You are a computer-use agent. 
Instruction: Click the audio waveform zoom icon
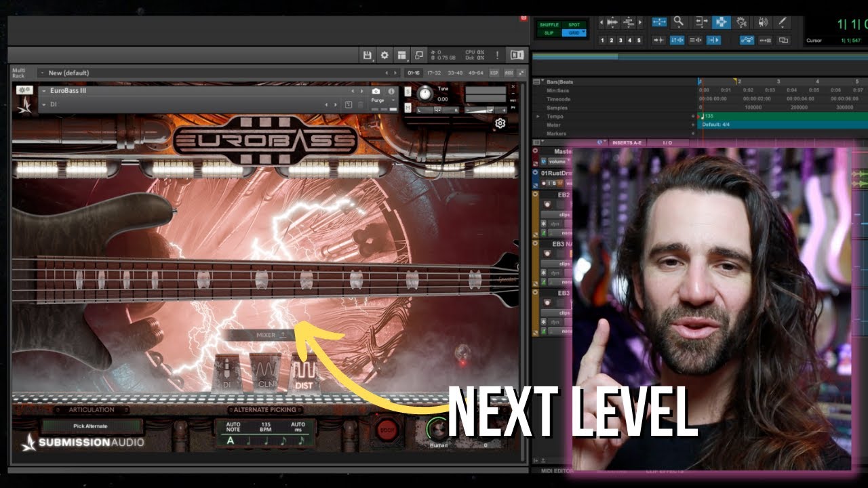pos(612,22)
